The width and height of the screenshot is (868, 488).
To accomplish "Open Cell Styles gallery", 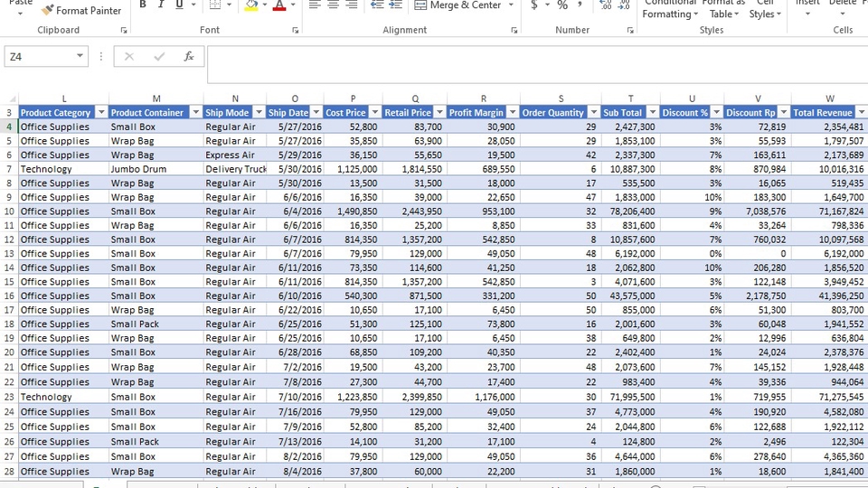I will 765,9.
